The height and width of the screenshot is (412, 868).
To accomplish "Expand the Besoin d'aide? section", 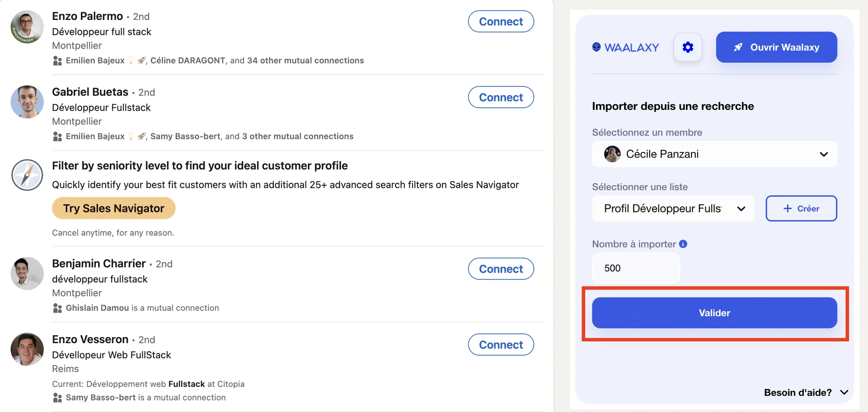I will tap(806, 392).
